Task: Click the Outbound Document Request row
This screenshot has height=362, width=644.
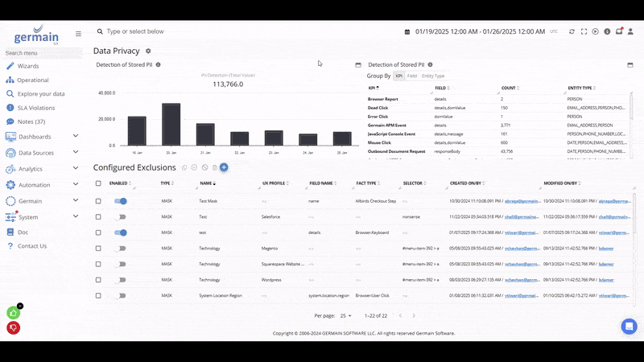Action: 497,151
